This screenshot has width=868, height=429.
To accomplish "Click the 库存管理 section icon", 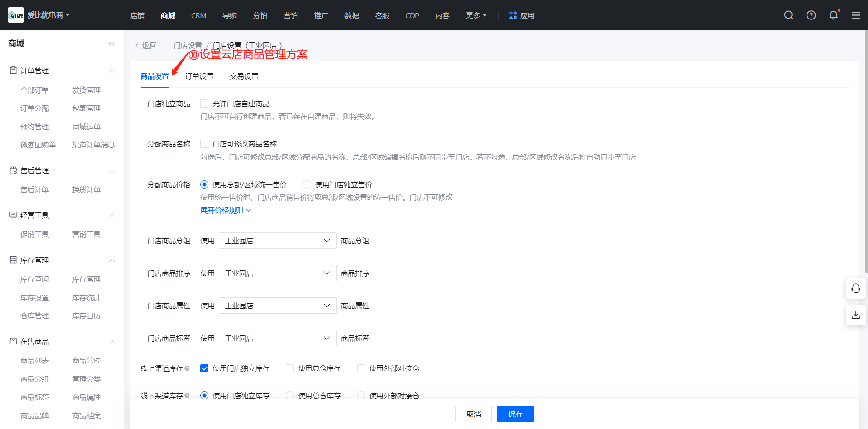I will click(x=14, y=260).
